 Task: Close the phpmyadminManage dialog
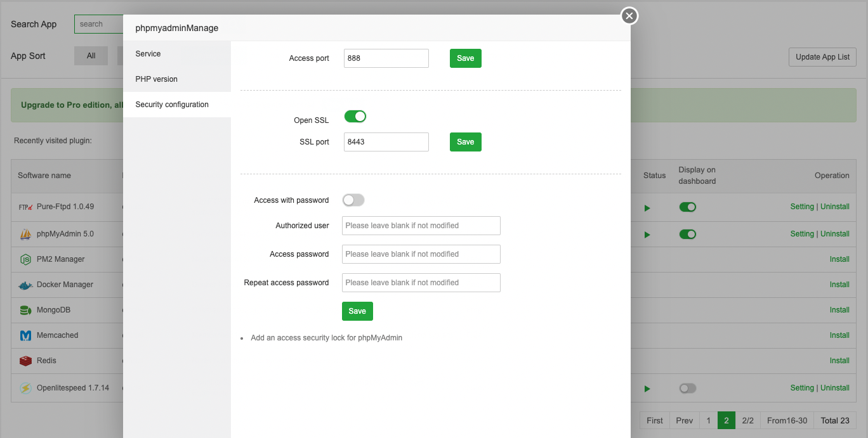(629, 16)
